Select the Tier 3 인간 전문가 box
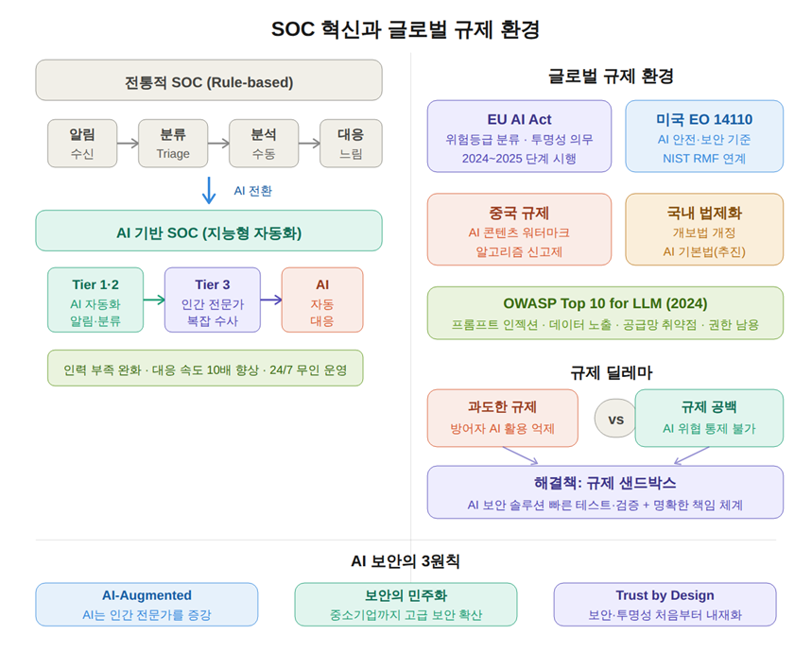Viewport: 812px width, 669px height. tap(212, 300)
